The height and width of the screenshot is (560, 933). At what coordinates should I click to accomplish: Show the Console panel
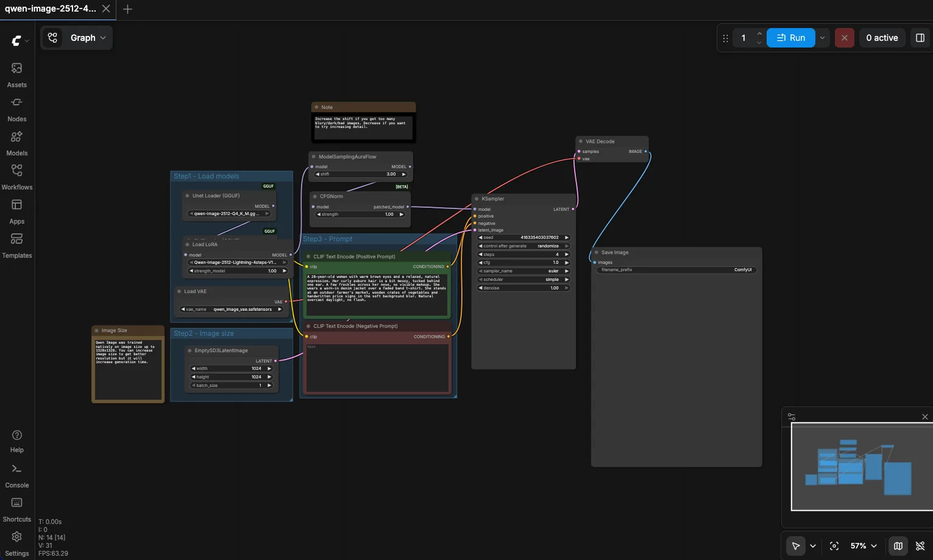coord(17,475)
